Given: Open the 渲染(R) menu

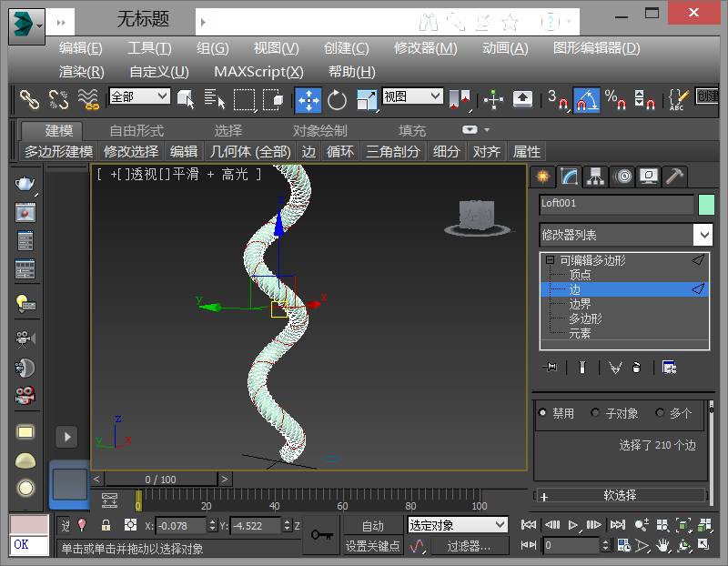Looking at the screenshot, I should coord(82,72).
